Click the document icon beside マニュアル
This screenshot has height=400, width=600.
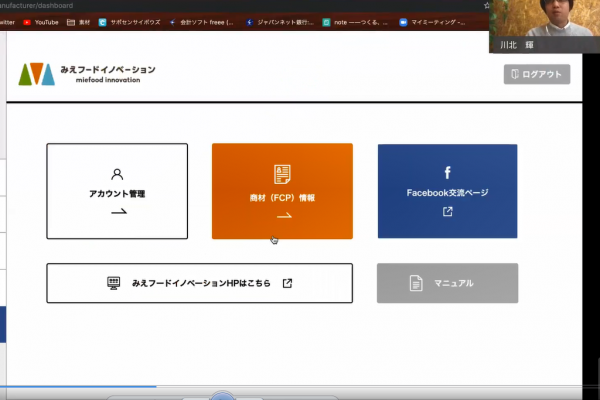point(416,283)
